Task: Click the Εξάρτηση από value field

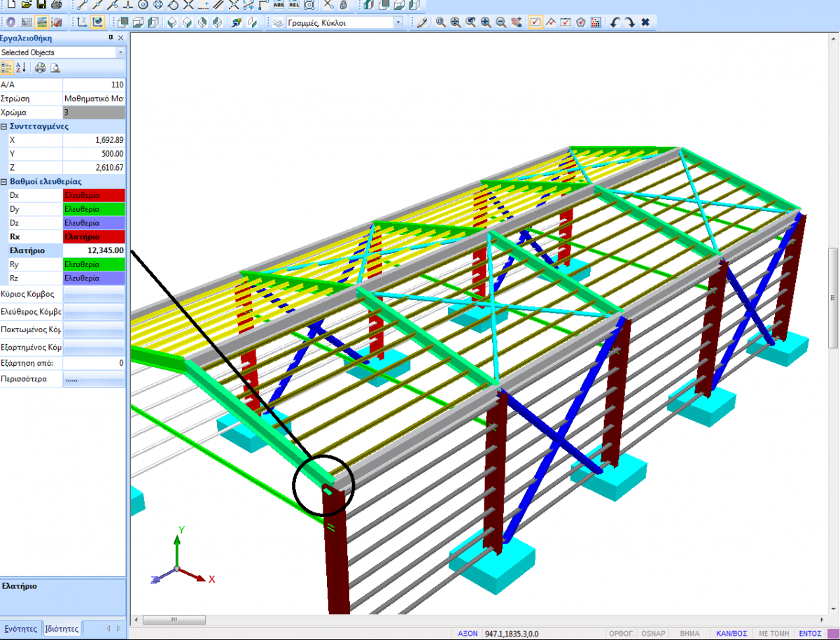Action: pyautogui.click(x=94, y=363)
